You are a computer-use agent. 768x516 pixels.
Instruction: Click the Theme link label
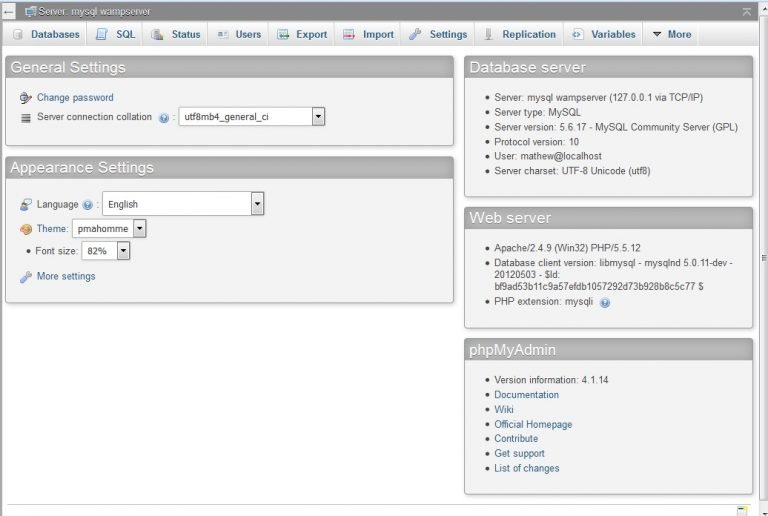pos(52,229)
